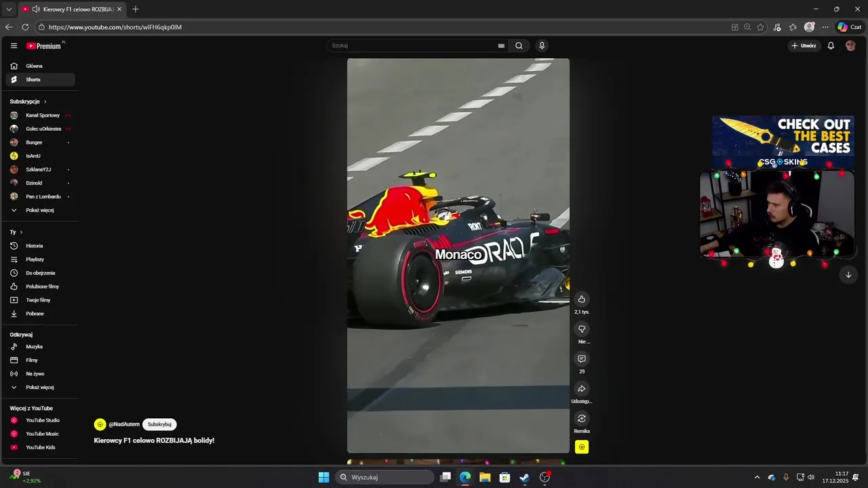Open YouTube notifications bell

pos(831,46)
